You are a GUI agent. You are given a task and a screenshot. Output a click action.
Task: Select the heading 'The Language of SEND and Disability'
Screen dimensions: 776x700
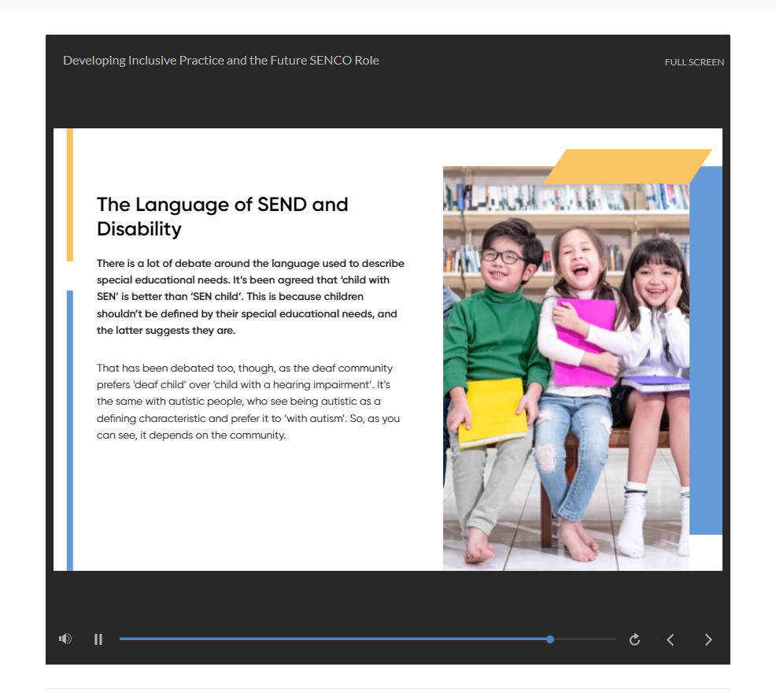(x=222, y=217)
